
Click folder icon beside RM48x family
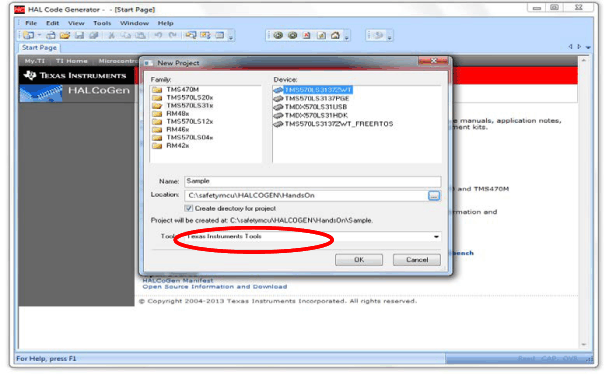[157, 114]
